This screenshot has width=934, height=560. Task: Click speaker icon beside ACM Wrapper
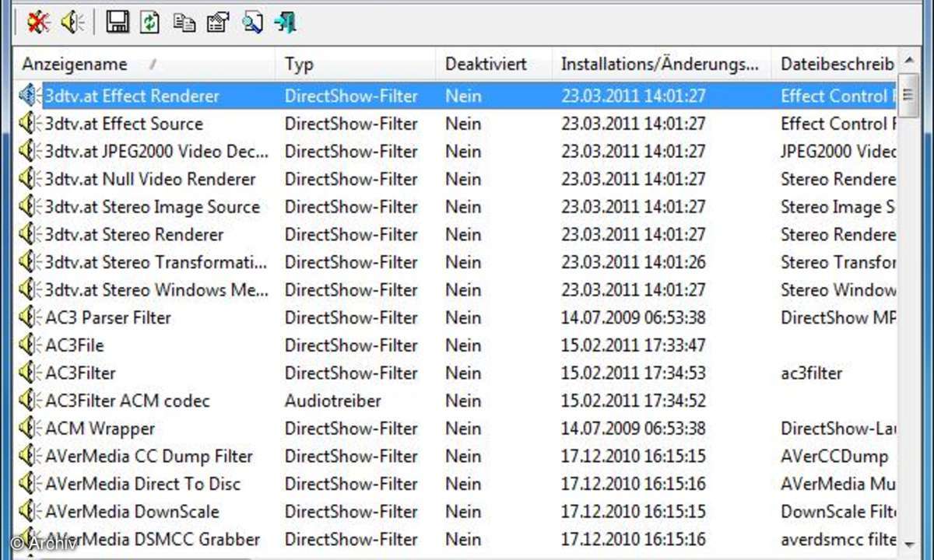tap(29, 429)
